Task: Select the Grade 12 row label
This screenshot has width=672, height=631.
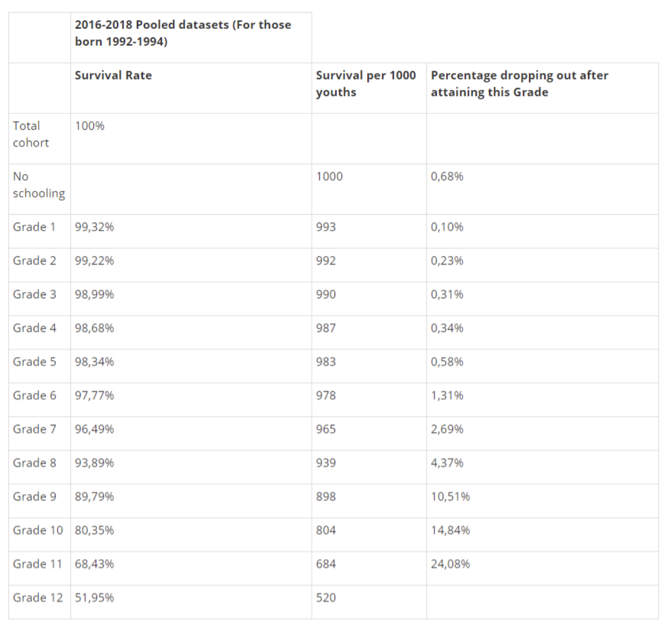Action: pyautogui.click(x=38, y=597)
